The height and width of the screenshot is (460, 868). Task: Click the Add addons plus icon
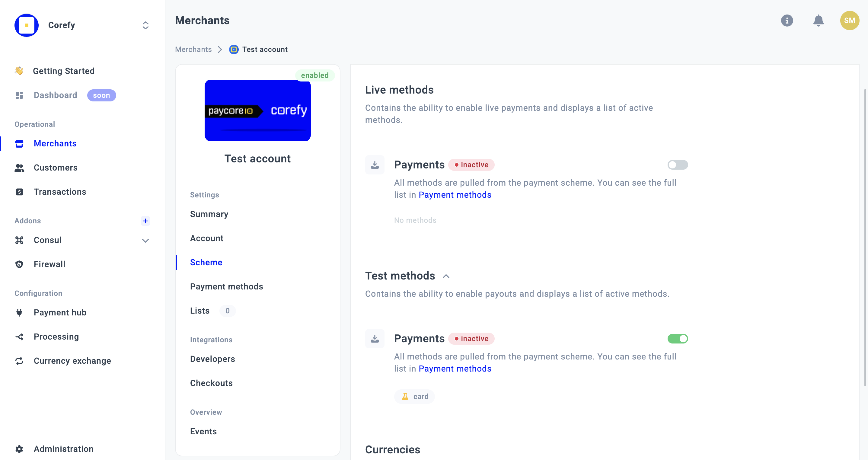(145, 221)
